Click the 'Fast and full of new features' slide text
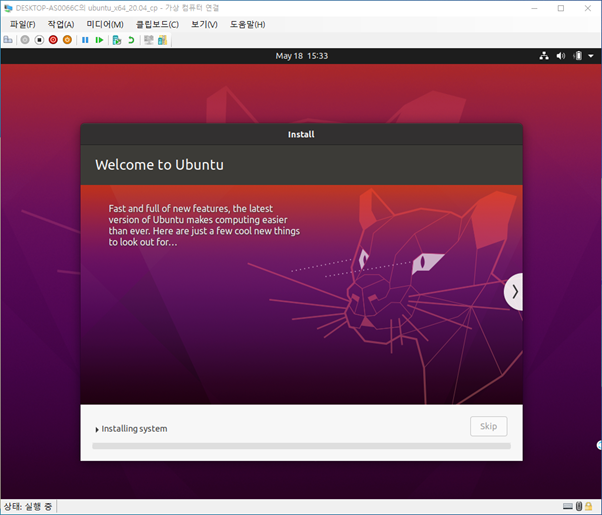This screenshot has width=602, height=515. pos(204,225)
